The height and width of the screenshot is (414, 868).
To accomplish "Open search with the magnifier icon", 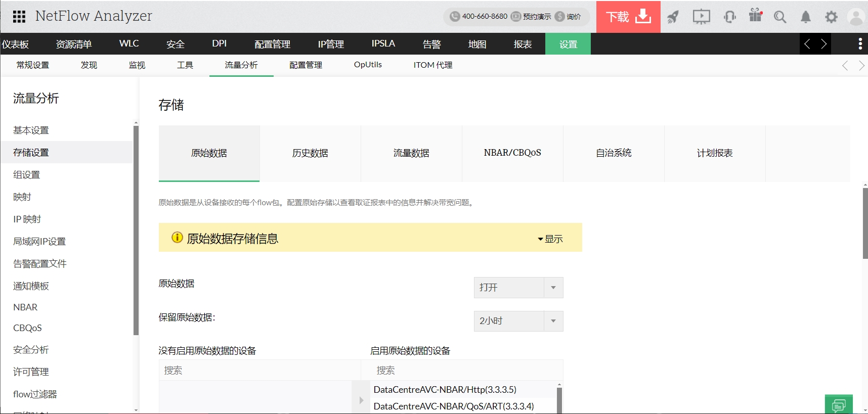I will click(780, 17).
